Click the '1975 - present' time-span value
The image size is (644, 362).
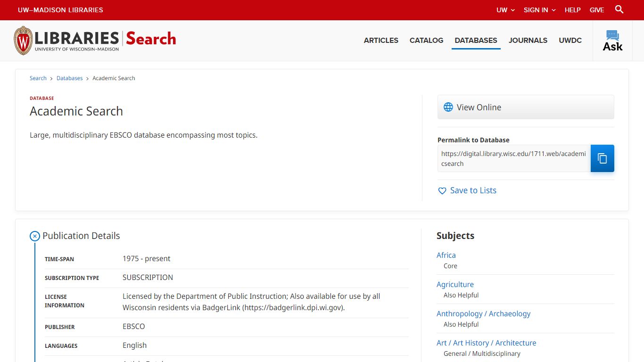coord(146,259)
